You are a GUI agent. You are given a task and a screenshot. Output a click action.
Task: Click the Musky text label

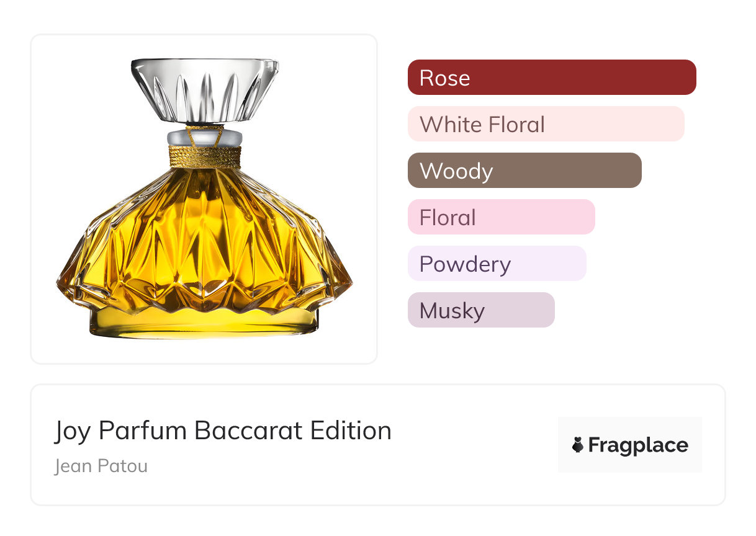[452, 311]
